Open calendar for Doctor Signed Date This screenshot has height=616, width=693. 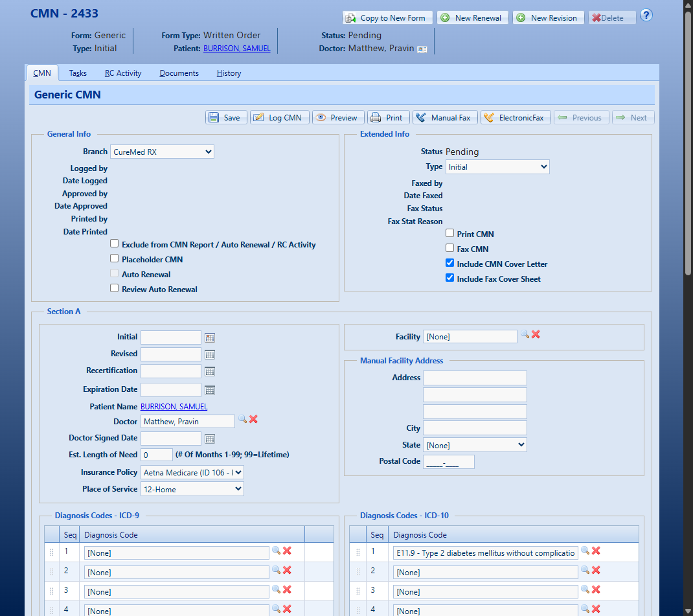pos(210,439)
